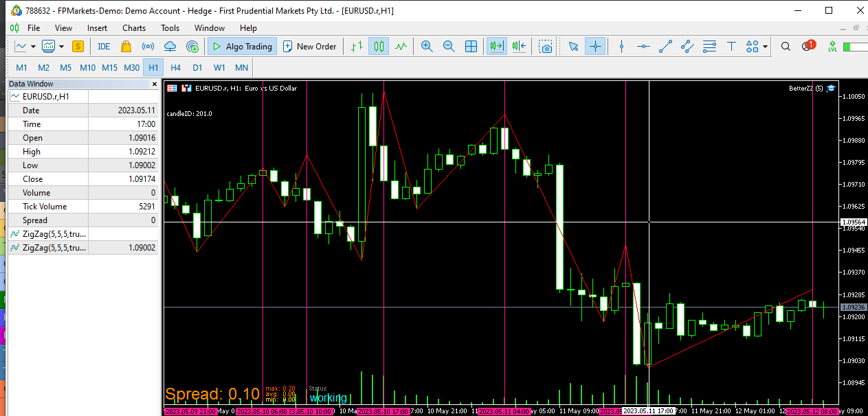Switch chart to line chart style
Image resolution: width=868 pixels, height=416 pixels.
coord(401,47)
